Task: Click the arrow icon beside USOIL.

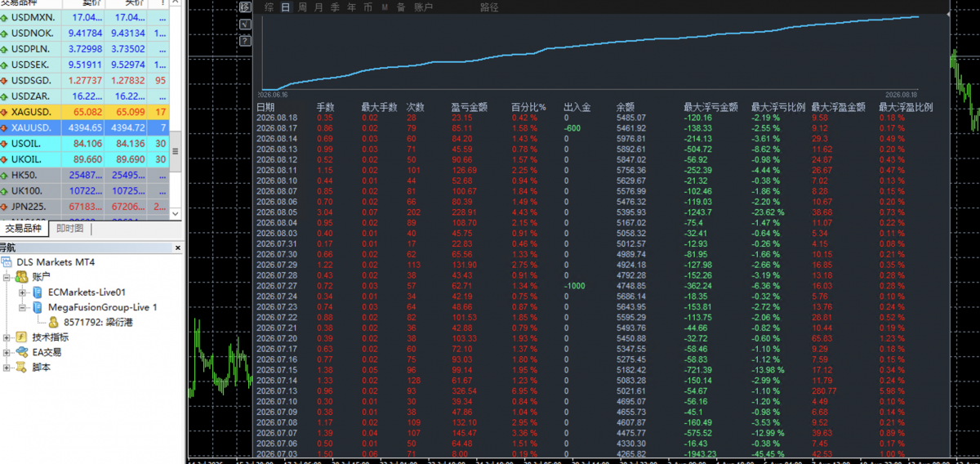Action: click(x=4, y=143)
